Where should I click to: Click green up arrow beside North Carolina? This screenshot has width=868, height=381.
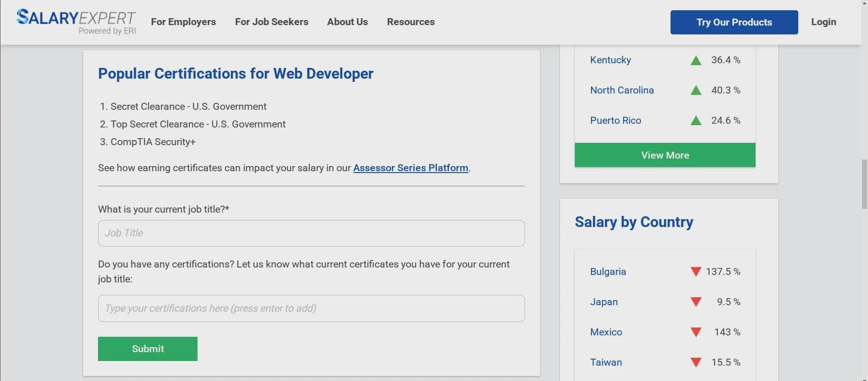[696, 90]
